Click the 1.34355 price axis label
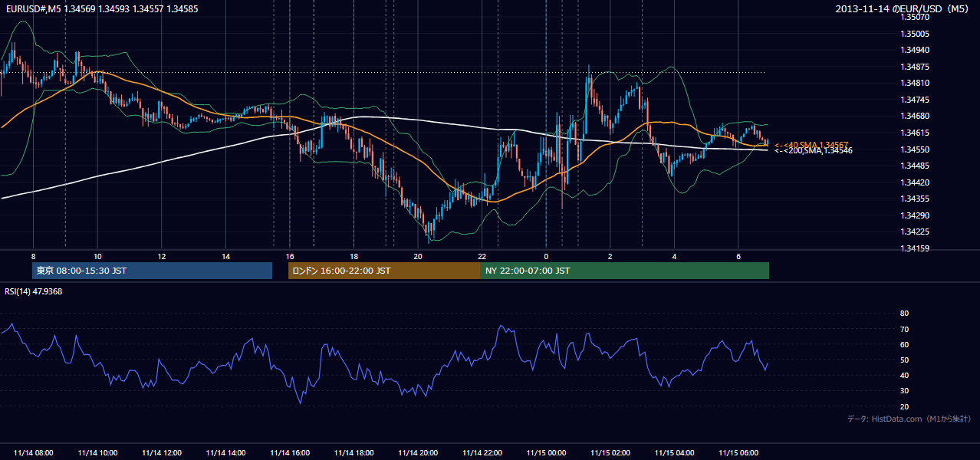Viewport: 980px width, 460px height. (x=914, y=199)
